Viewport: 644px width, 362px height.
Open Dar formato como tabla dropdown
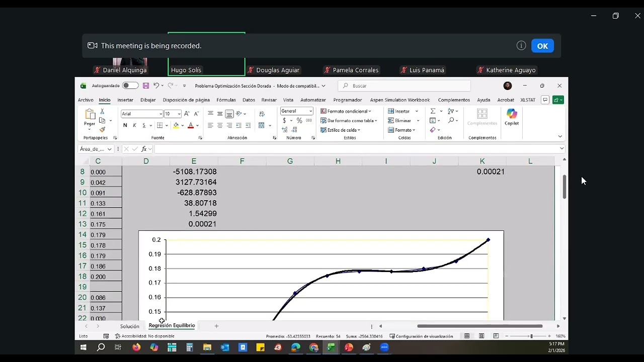[x=349, y=121]
